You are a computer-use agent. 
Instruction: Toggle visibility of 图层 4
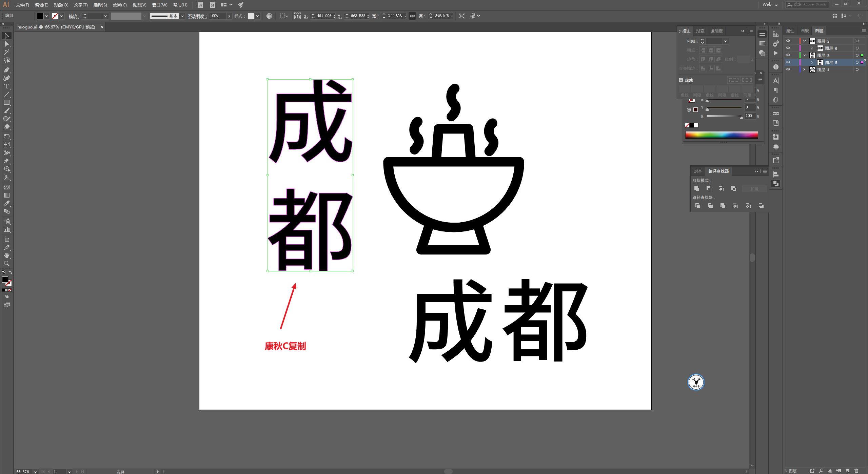click(788, 69)
